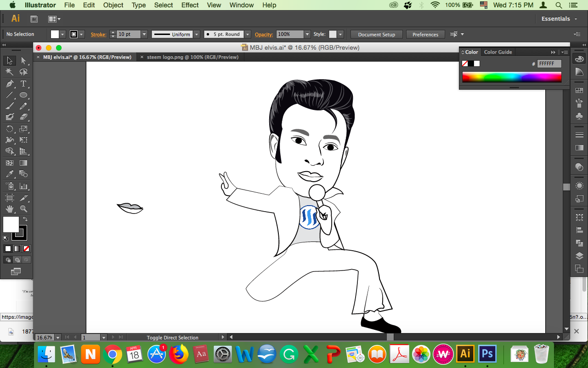Open the Object menu
This screenshot has width=588, height=368.
click(x=113, y=5)
